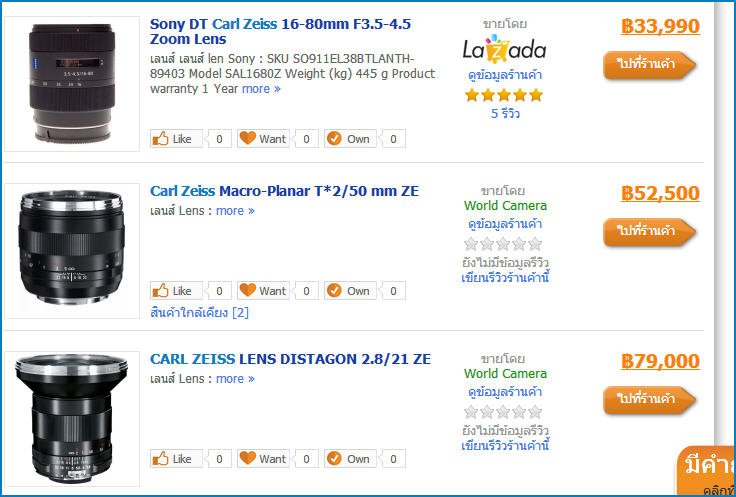Screen dimensions: 736x497
Task: Open the ฿52,500 price link
Action: click(660, 193)
